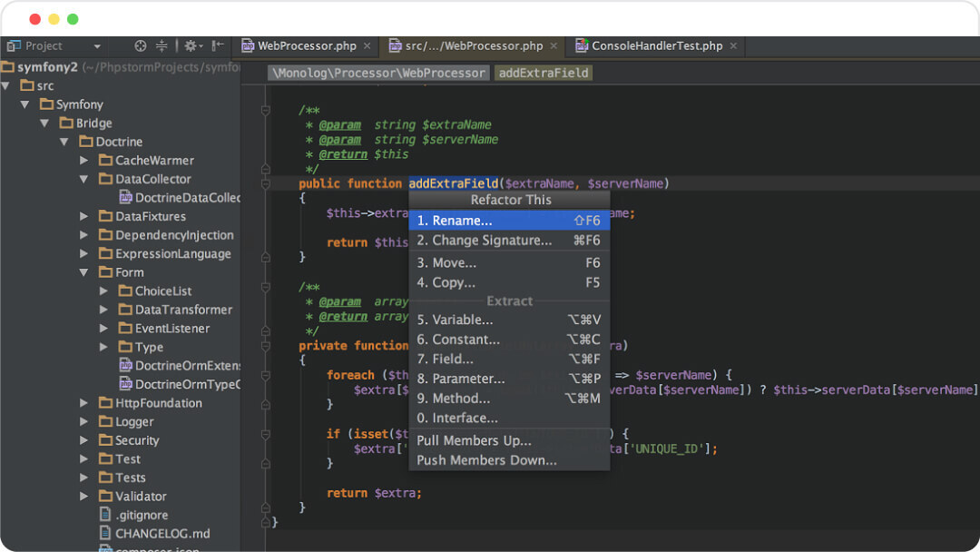Hide the Project tool window
980x552 pixels.
[x=218, y=45]
